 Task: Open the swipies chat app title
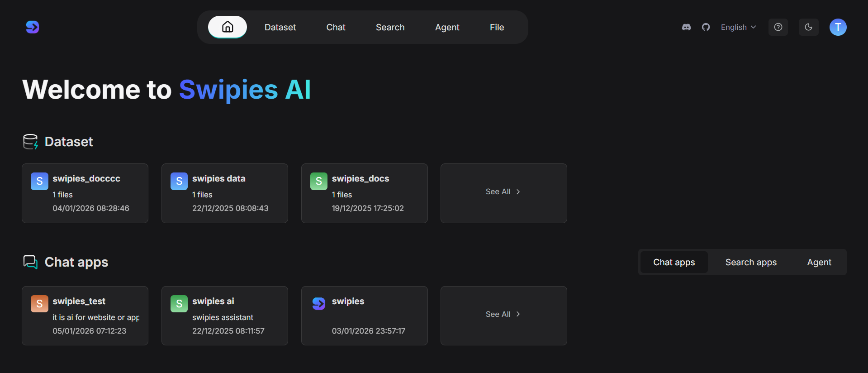pyautogui.click(x=348, y=301)
